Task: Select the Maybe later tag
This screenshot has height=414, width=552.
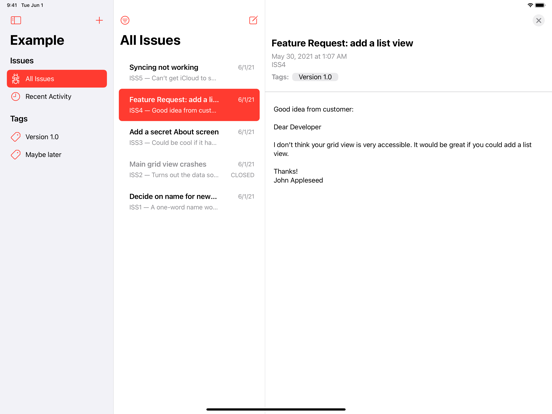Action: [x=57, y=155]
